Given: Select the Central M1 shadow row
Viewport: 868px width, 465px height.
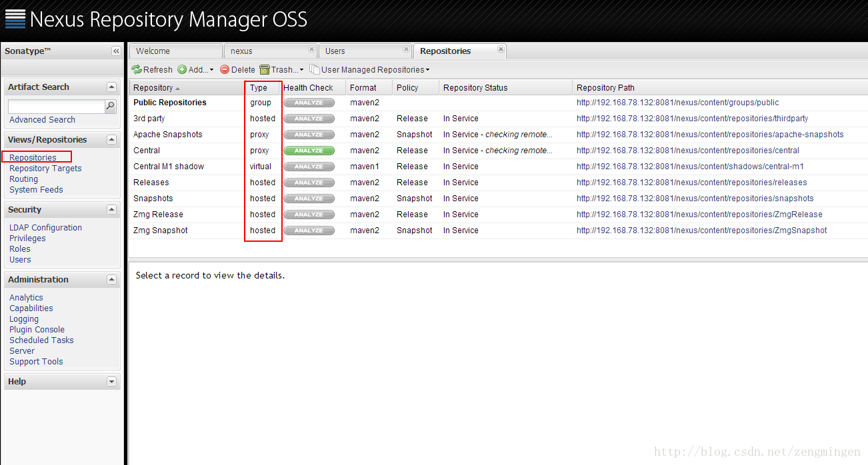Looking at the screenshot, I should click(498, 167).
